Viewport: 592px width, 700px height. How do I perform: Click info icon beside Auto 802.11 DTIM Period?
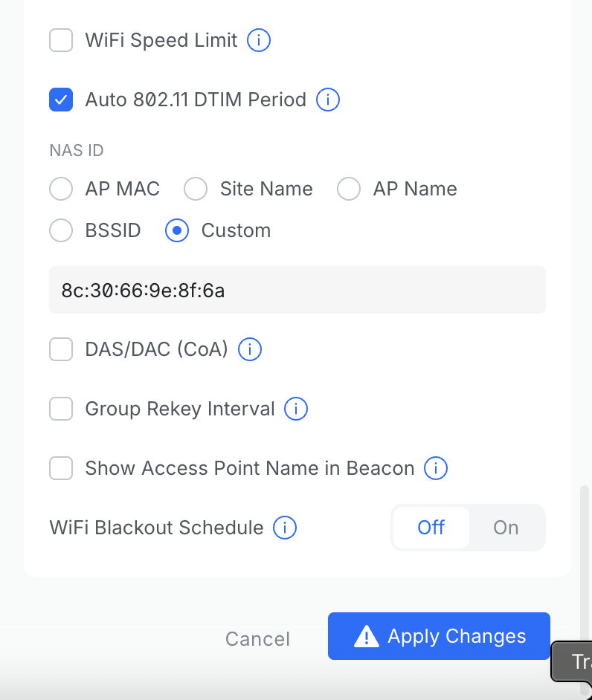coord(328,100)
